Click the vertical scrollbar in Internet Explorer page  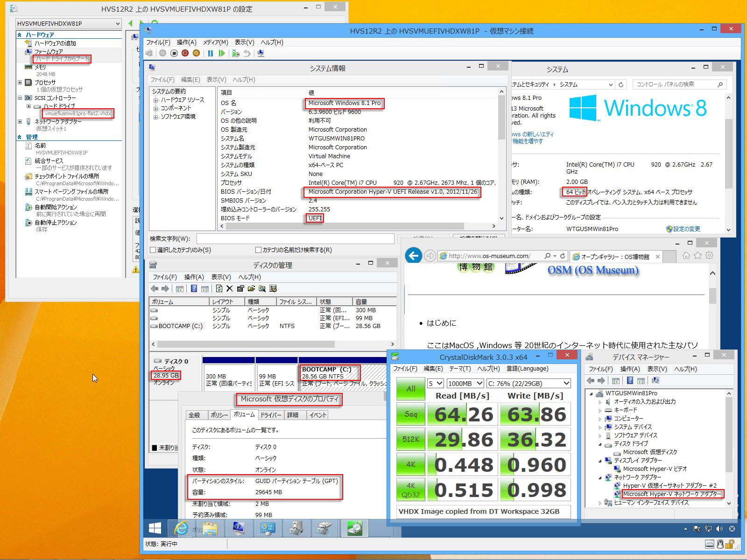(712, 295)
